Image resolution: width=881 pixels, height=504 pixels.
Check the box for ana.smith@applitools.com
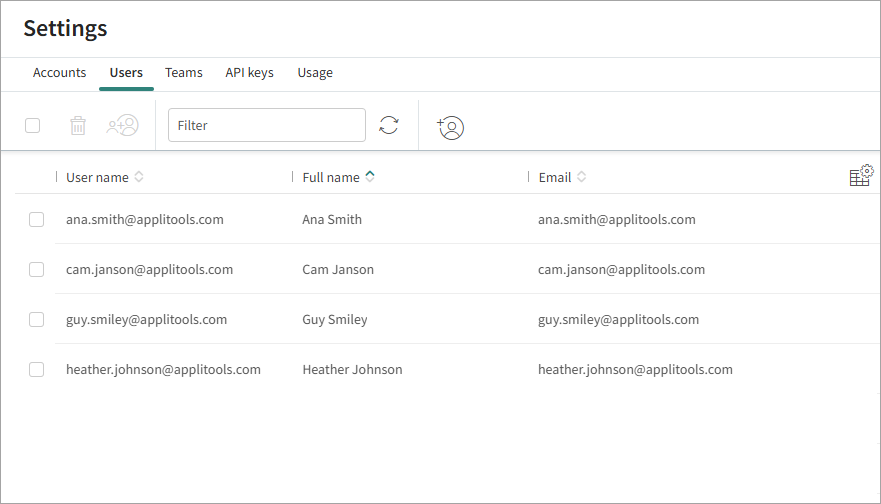click(37, 220)
